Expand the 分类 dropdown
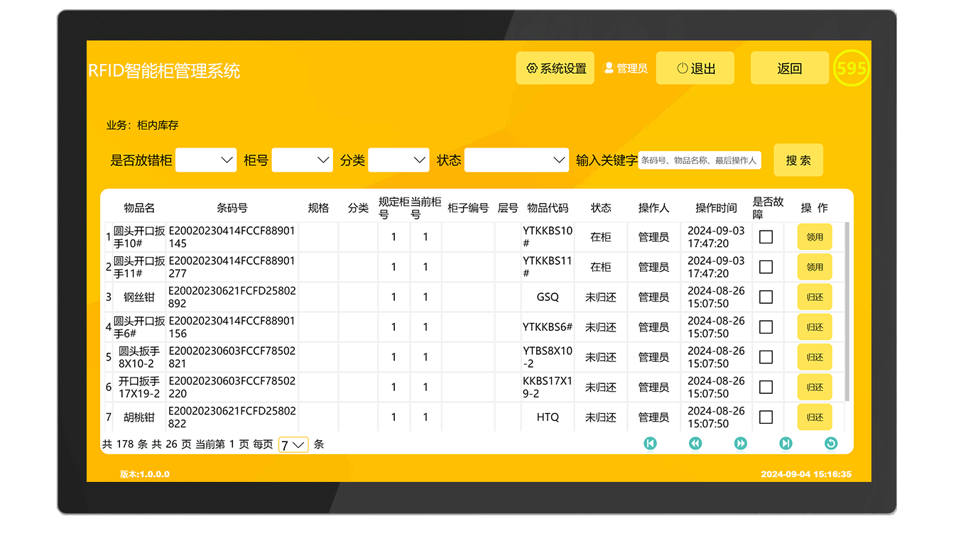Screen dimensions: 973x560 pyautogui.click(x=398, y=160)
